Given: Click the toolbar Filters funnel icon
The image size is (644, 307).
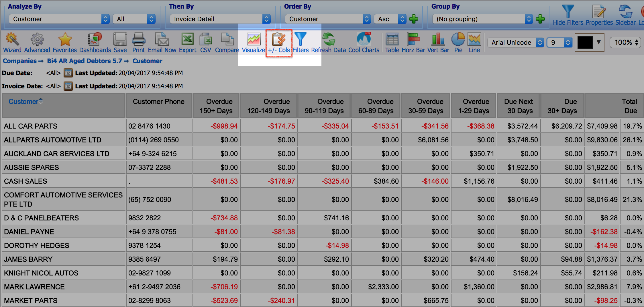Looking at the screenshot, I should pyautogui.click(x=301, y=43).
